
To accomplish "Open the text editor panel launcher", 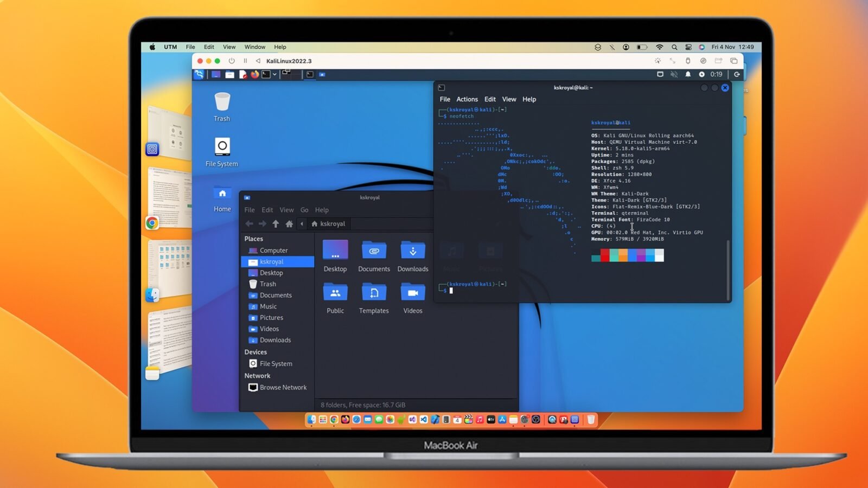I will pyautogui.click(x=243, y=74).
